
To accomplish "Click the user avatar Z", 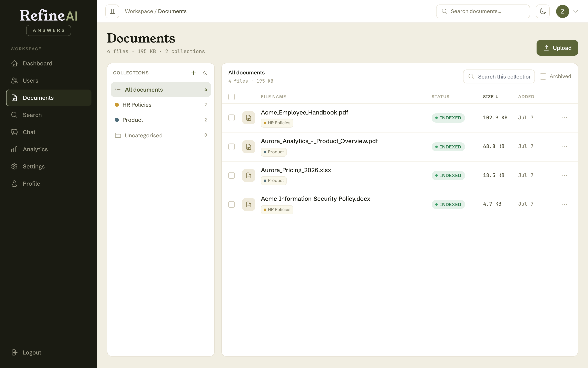I will [562, 11].
